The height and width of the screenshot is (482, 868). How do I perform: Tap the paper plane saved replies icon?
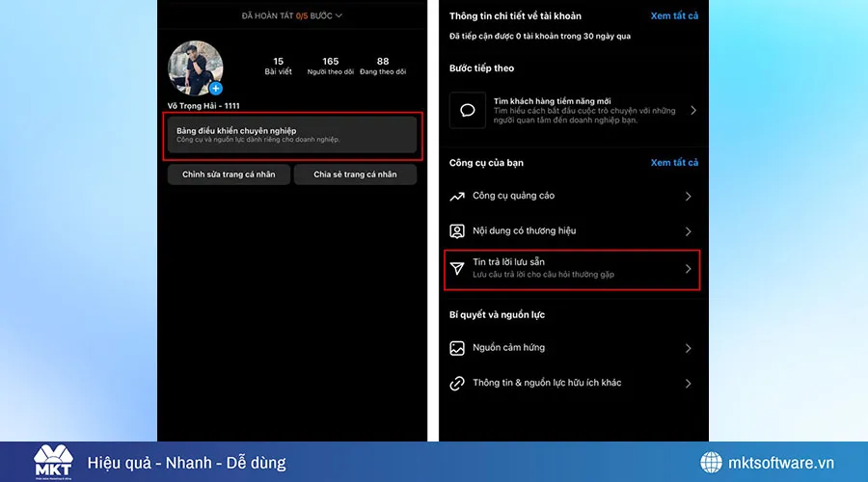tap(457, 268)
